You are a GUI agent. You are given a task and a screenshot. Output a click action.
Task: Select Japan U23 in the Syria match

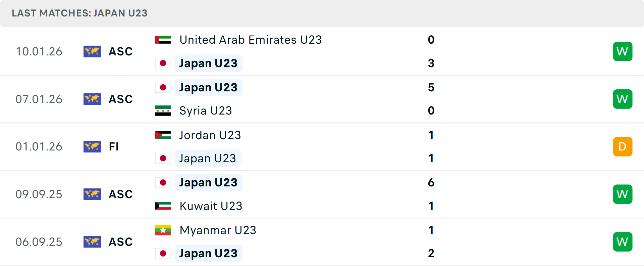pyautogui.click(x=208, y=87)
